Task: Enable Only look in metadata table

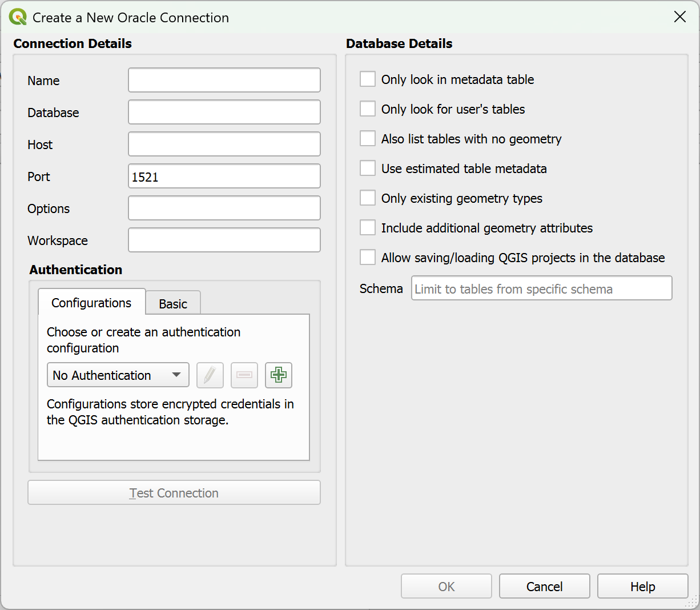Action: [x=368, y=79]
